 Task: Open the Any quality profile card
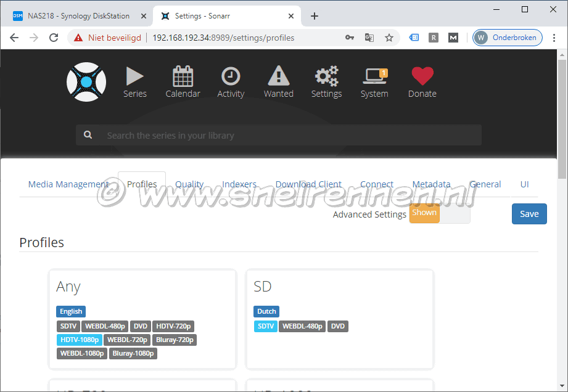[x=142, y=319]
